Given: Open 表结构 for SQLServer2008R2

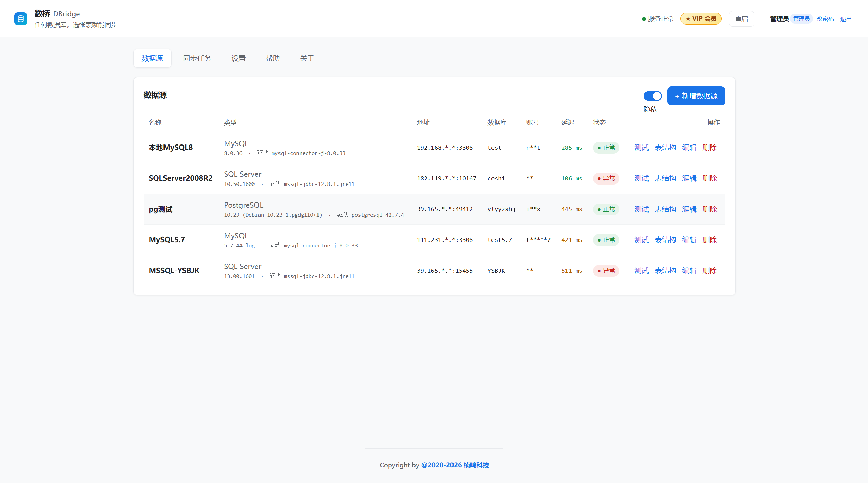Looking at the screenshot, I should [665, 178].
